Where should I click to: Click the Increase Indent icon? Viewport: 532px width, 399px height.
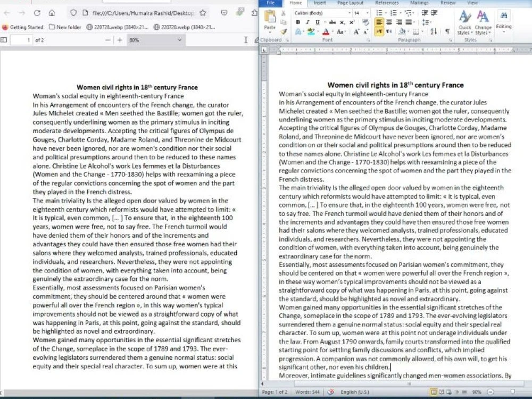434,13
